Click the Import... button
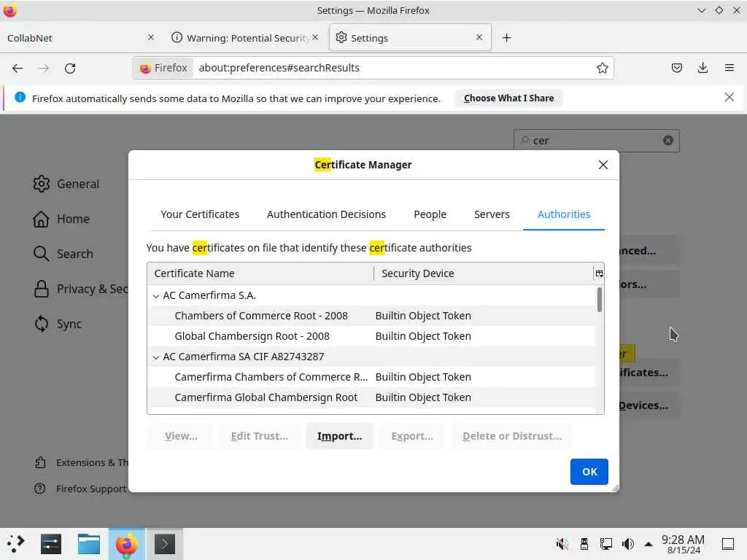The height and width of the screenshot is (560, 747). point(340,436)
